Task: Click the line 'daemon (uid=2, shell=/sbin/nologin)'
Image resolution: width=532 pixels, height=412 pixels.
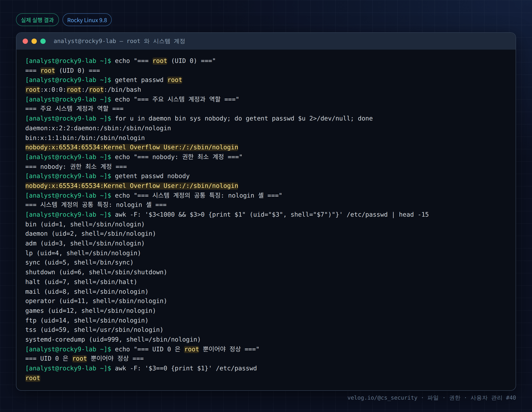Action: click(90, 234)
